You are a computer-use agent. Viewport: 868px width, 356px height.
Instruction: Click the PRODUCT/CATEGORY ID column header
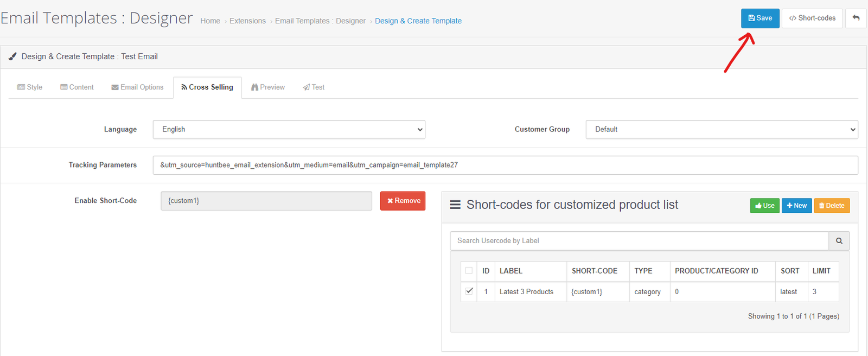(723, 271)
